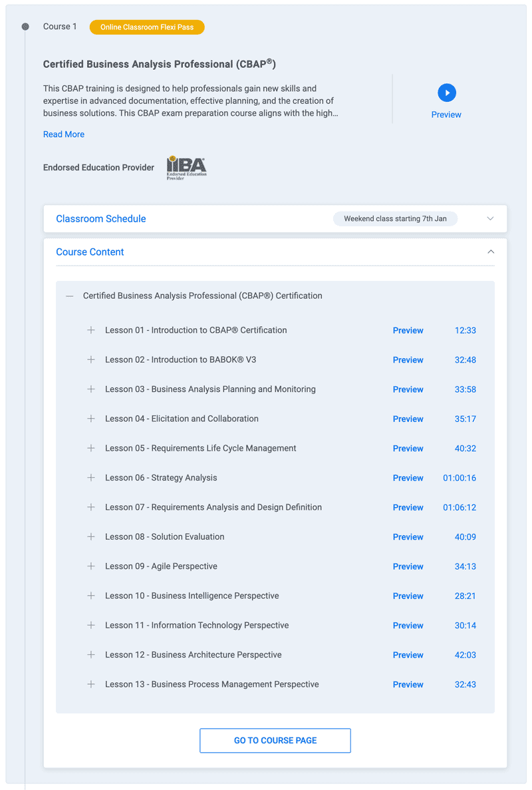Collapse the CBAP Certification section minus icon
The width and height of the screenshot is (532, 790).
tap(69, 296)
